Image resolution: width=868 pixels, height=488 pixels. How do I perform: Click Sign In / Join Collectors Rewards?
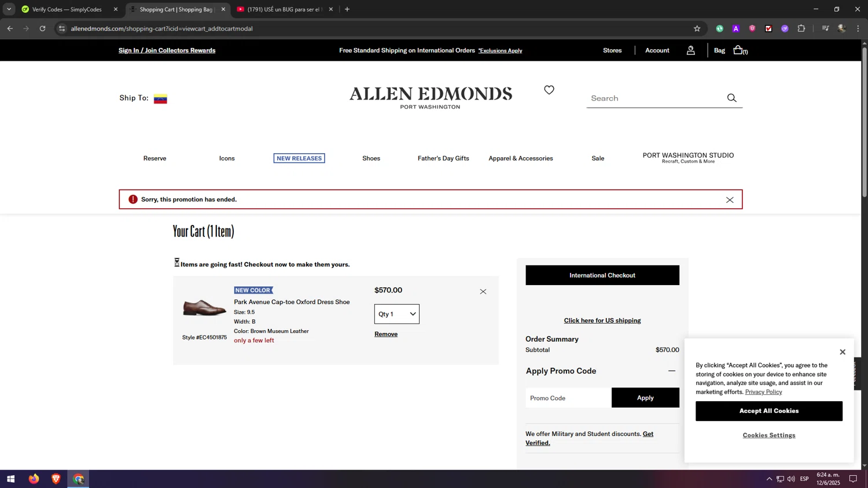point(167,50)
